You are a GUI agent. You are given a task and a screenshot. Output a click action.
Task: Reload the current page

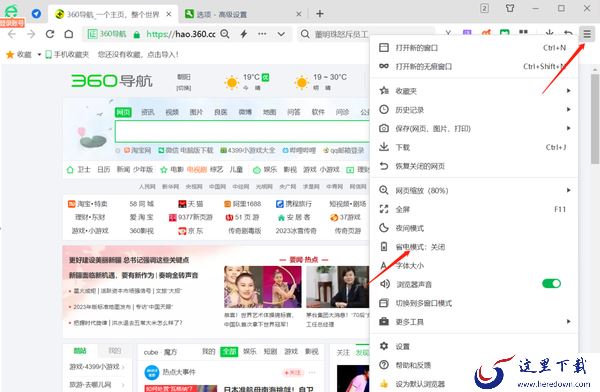(50, 34)
